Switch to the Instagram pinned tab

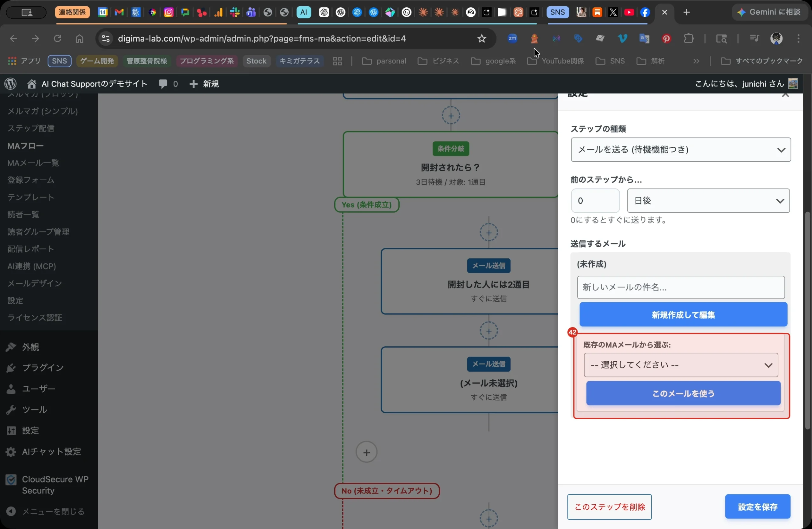pos(168,13)
